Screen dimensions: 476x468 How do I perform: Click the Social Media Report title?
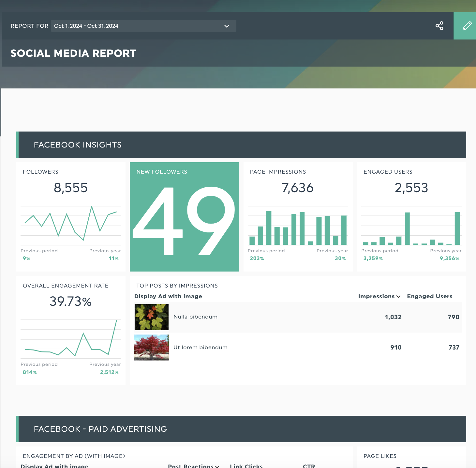click(x=73, y=53)
